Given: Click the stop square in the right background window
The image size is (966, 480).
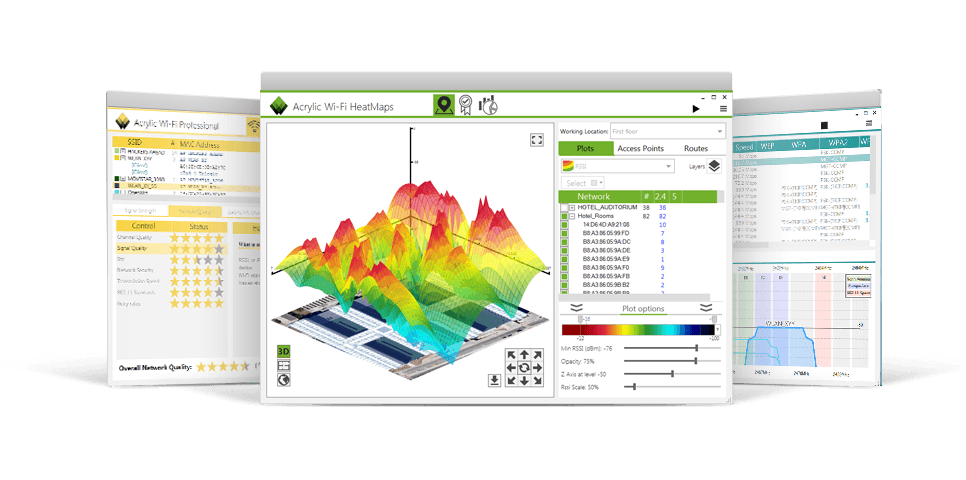Looking at the screenshot, I should click(x=824, y=125).
